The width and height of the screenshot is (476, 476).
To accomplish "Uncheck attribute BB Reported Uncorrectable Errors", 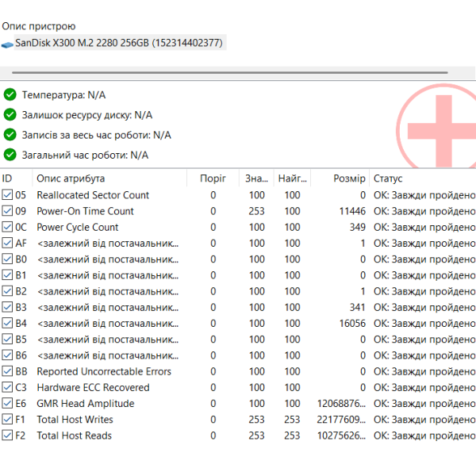I will 7,371.
